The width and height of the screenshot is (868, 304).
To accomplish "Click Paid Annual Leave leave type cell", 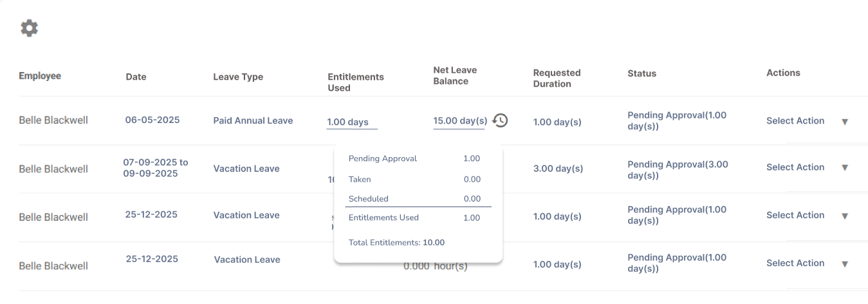I will [253, 120].
